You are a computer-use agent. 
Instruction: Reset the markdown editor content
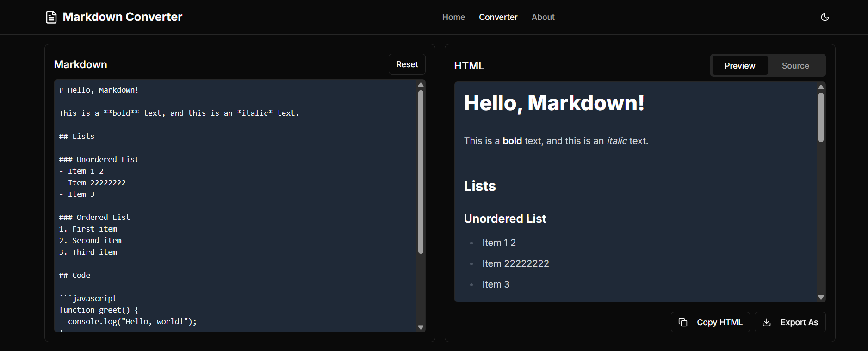point(407,64)
